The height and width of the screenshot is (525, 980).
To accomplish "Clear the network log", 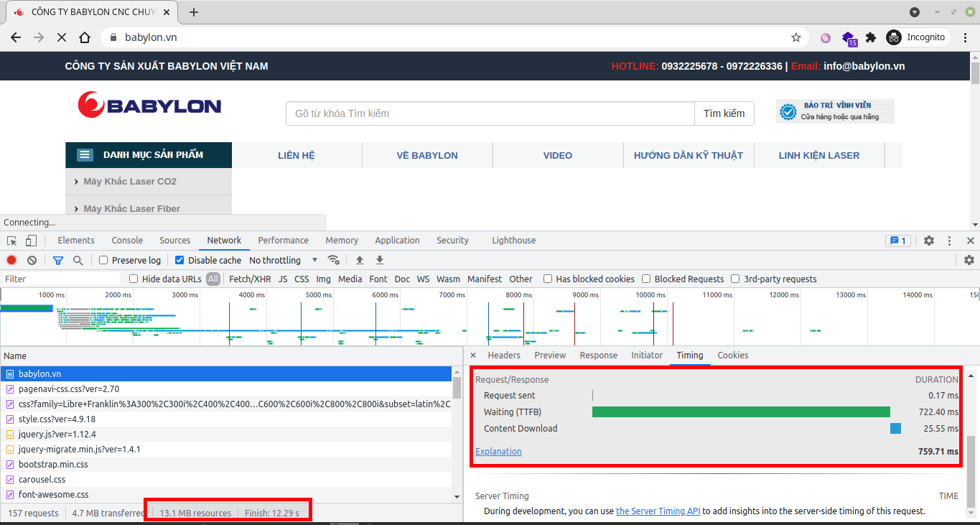I will 32,260.
